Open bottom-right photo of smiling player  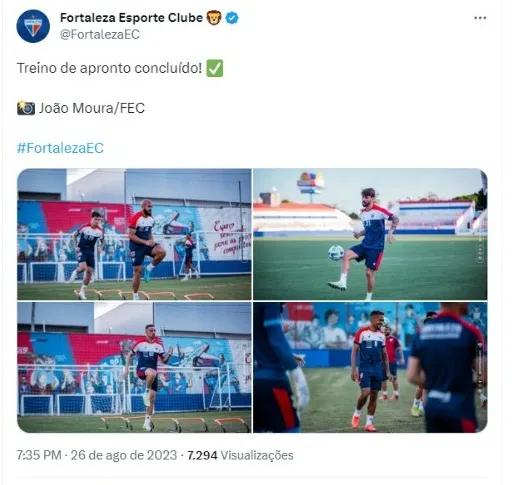370,367
